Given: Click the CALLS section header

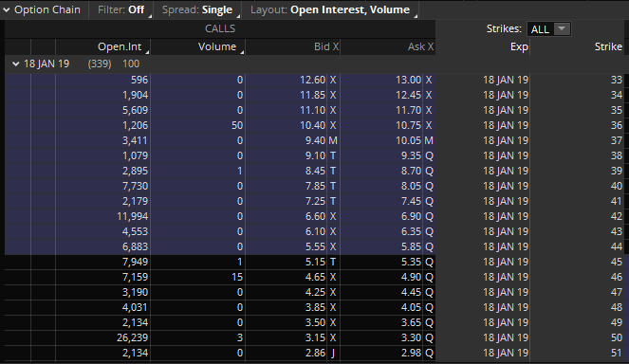Looking at the screenshot, I should [220, 28].
